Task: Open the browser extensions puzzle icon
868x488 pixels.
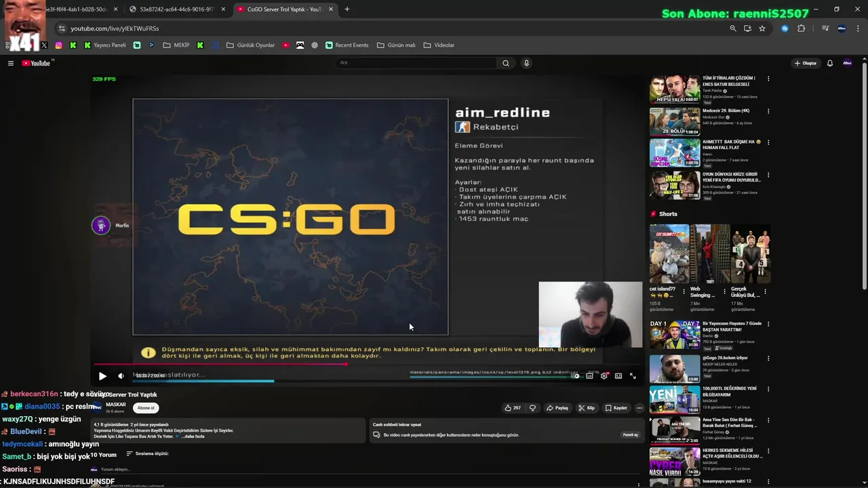Action: point(801,28)
